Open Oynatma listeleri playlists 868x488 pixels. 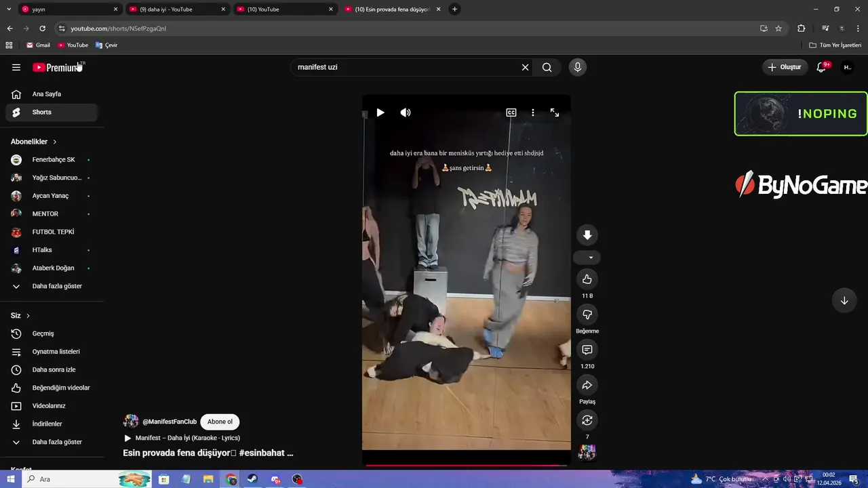[x=52, y=352]
